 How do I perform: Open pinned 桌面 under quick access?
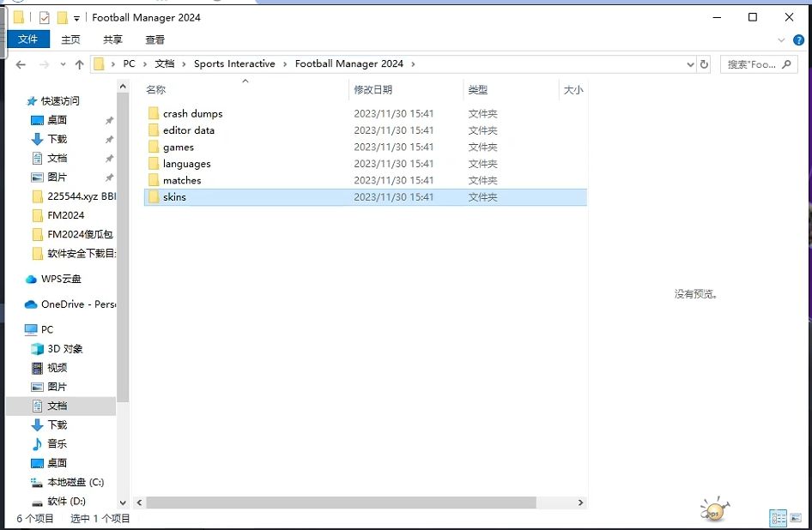coord(57,120)
